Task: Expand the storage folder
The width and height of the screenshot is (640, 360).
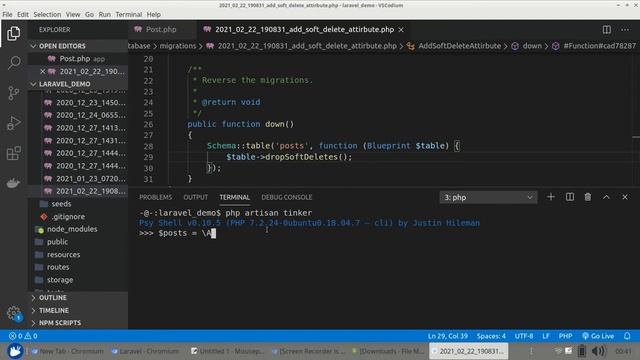Action: pos(60,280)
